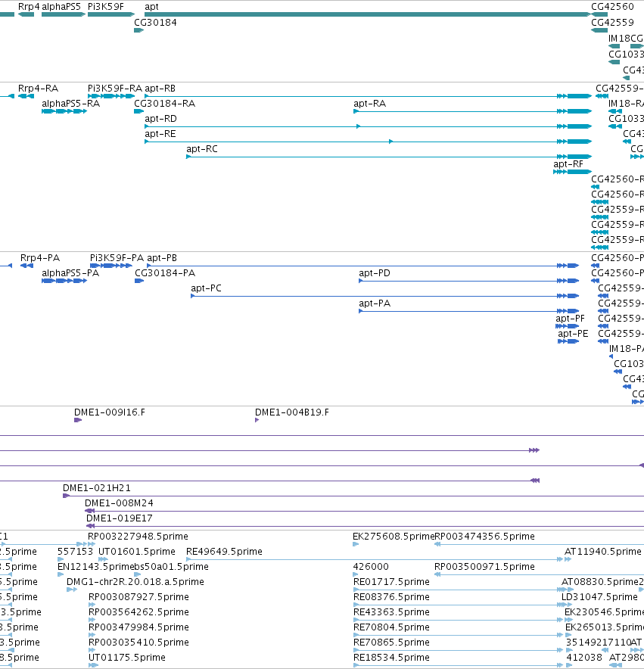Select the CG42559 gene label in the gene track
Screen dimensions: 644x669
[x=612, y=23]
